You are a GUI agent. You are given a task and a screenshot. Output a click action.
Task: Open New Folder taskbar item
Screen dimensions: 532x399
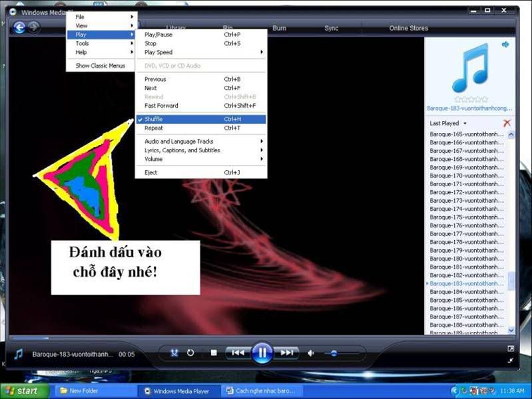click(95, 391)
